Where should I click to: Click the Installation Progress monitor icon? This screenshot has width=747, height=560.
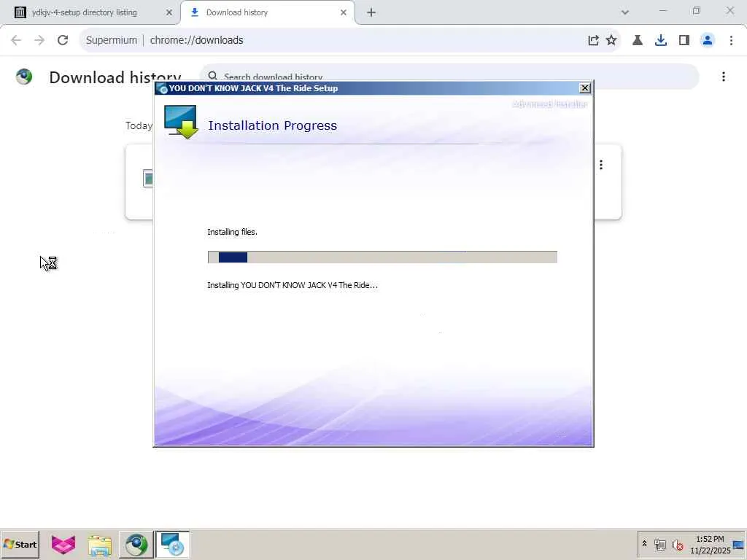tap(181, 122)
